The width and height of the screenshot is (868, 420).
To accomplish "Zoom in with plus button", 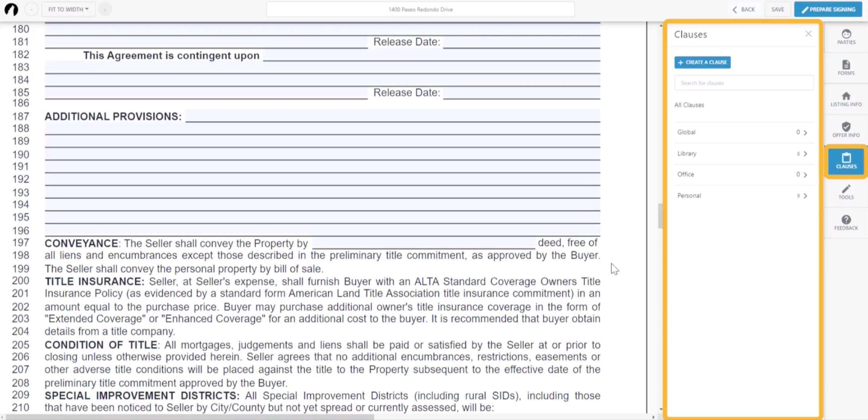I will pyautogui.click(x=105, y=9).
